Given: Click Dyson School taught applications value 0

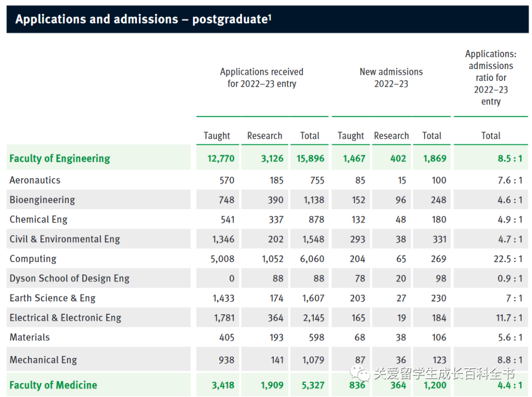Looking at the screenshot, I should tap(232, 279).
